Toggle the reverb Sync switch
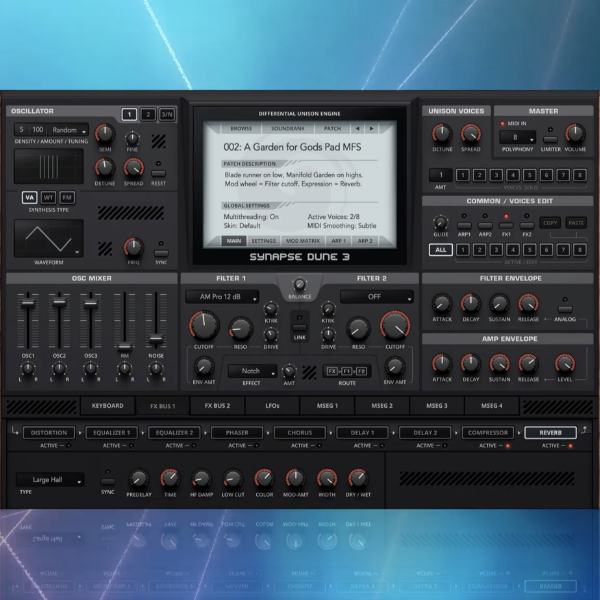 coord(108,481)
